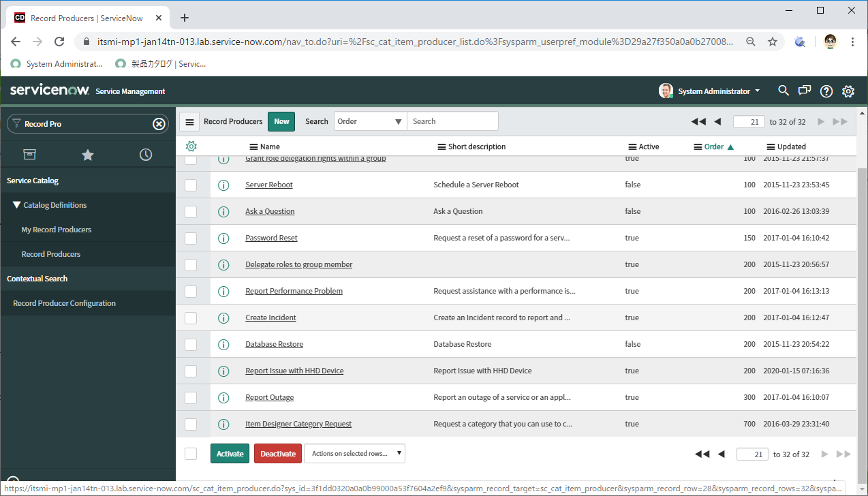Toggle select-all checkbox beside Activate button
Screen dimensions: 868x496
click(191, 454)
